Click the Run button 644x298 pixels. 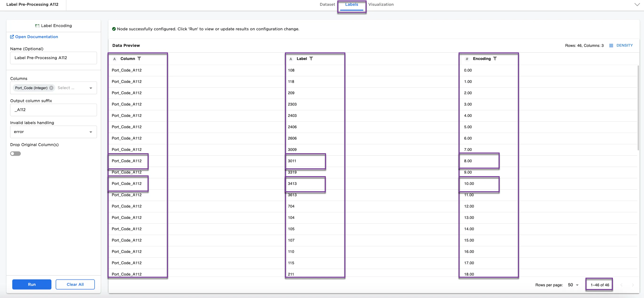pyautogui.click(x=32, y=285)
